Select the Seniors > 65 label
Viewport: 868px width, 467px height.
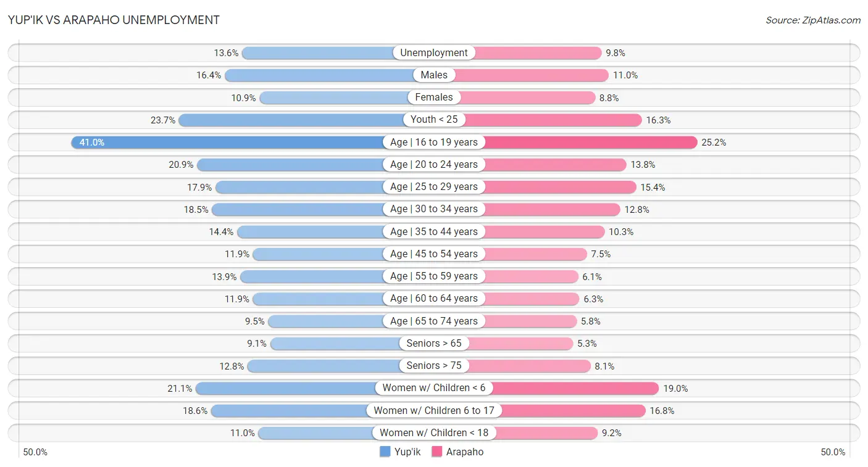[x=434, y=343]
